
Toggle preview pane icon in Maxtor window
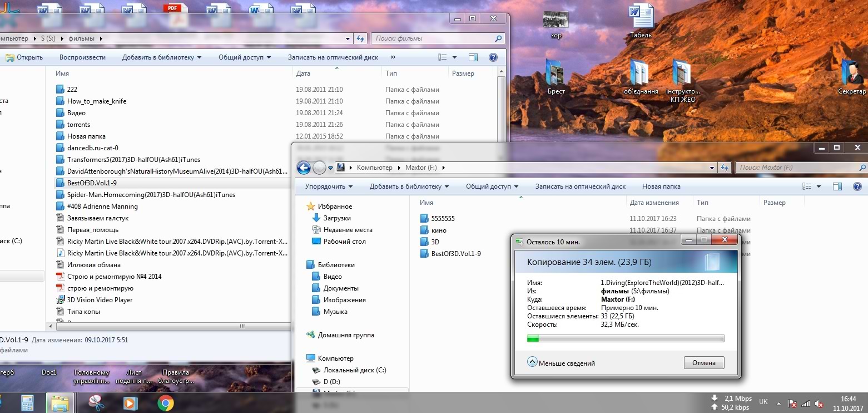pyautogui.click(x=837, y=186)
